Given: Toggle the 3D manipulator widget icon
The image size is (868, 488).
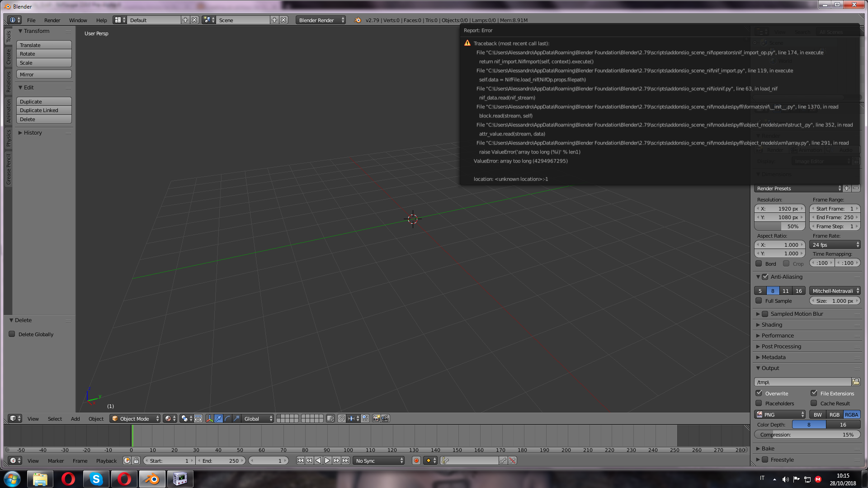Looking at the screenshot, I should (209, 418).
